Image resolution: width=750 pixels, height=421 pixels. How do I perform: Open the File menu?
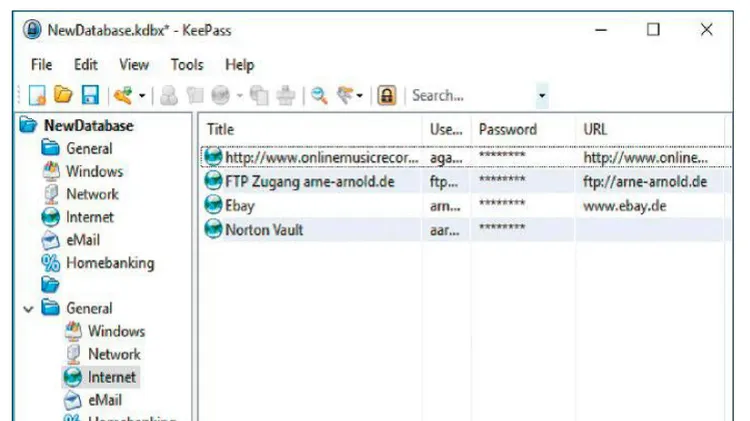point(42,65)
